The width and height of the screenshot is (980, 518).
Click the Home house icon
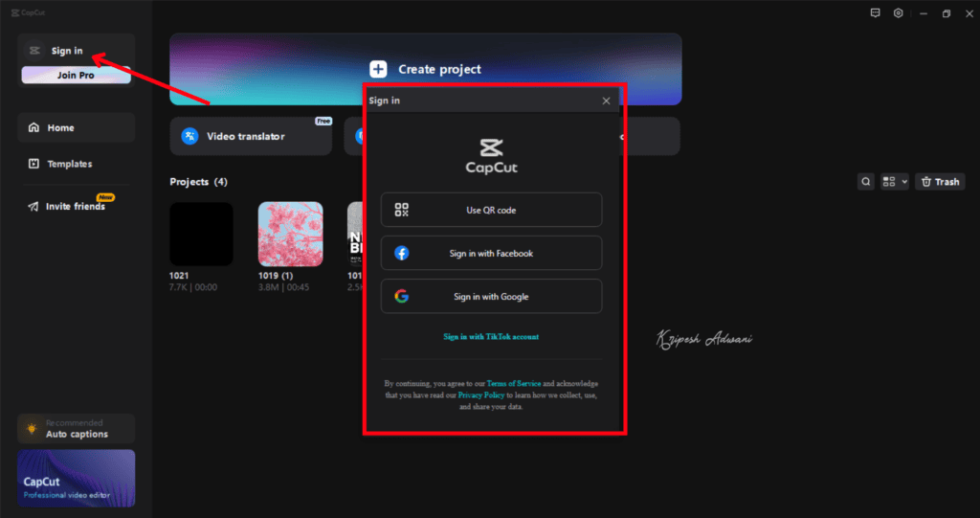33,127
